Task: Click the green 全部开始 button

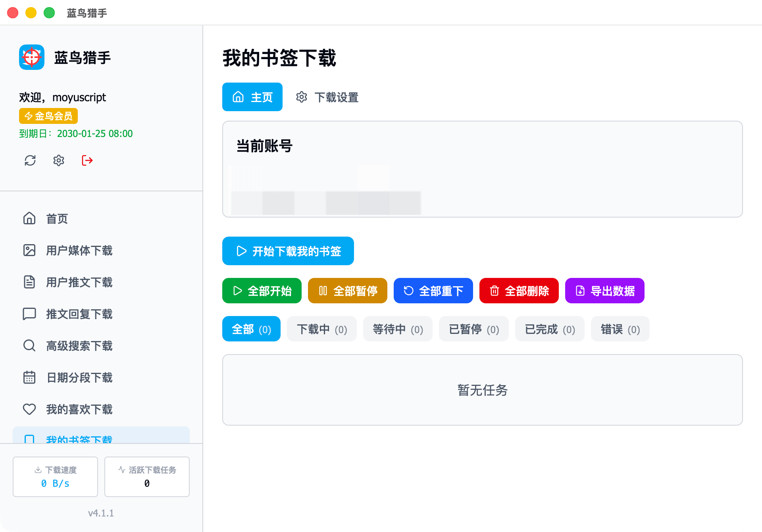Action: (x=262, y=291)
